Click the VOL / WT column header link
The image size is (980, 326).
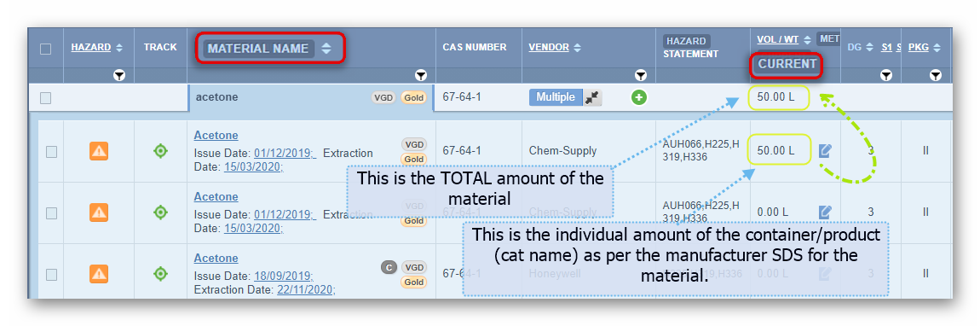tap(777, 39)
